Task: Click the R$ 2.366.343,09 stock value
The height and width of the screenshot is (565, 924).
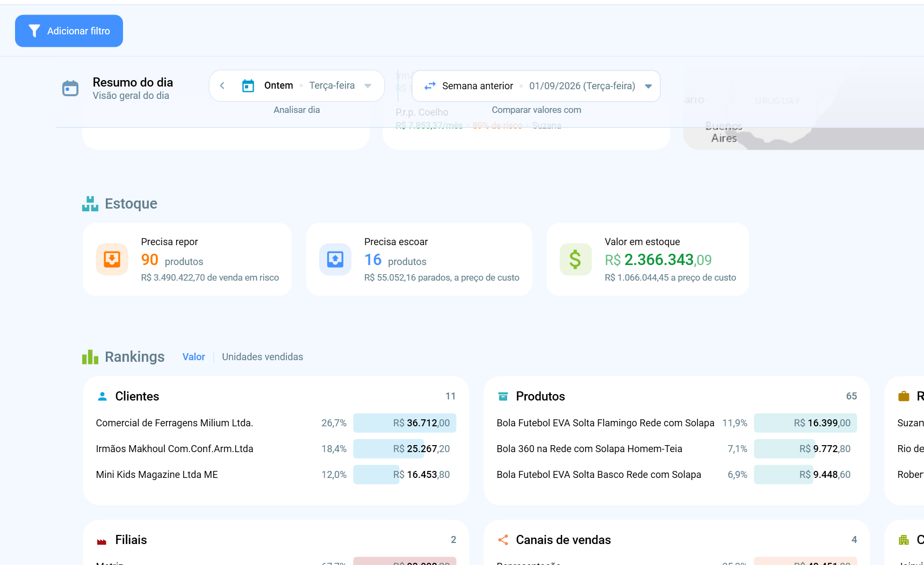Action: pos(658,260)
